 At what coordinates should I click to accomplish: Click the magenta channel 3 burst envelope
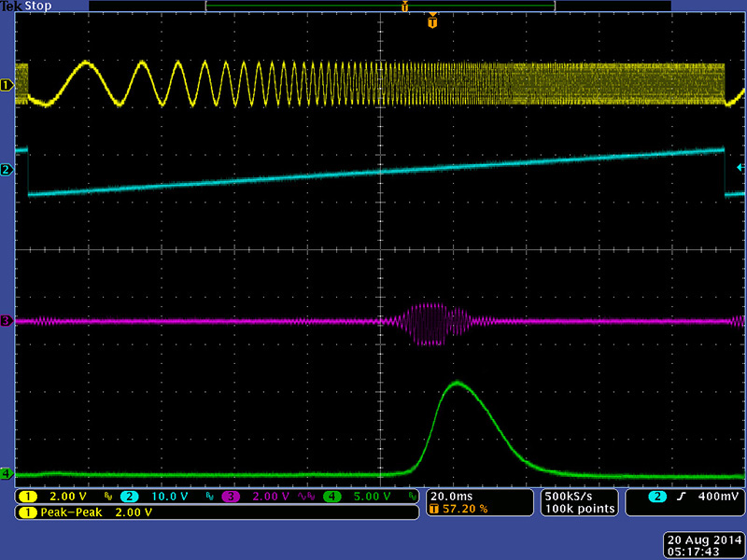[x=433, y=324]
